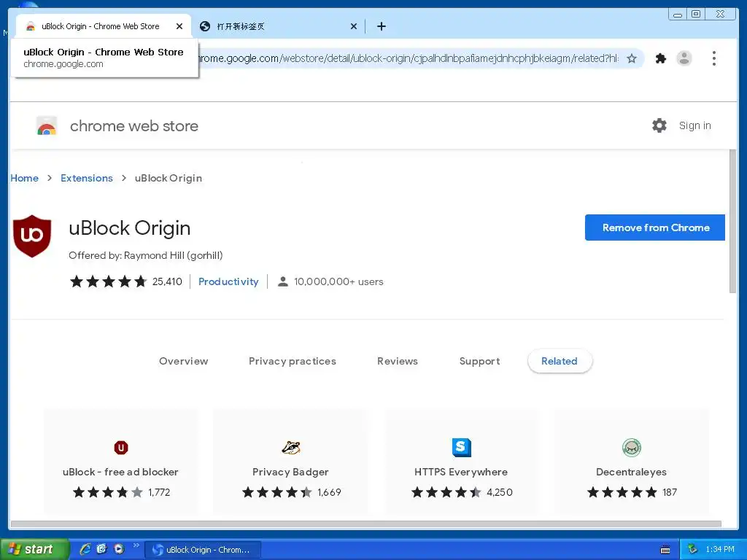747x560 pixels.
Task: Click the vertical page scrollbar thumb
Action: 732,222
